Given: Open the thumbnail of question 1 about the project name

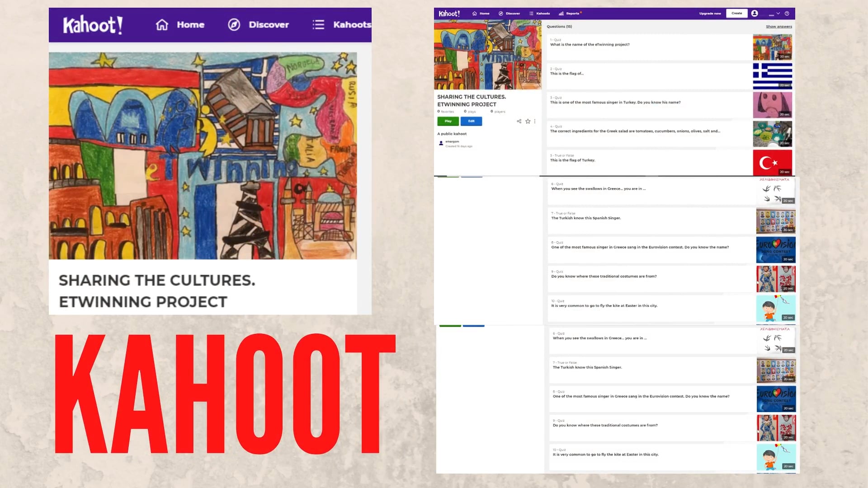Looking at the screenshot, I should 773,47.
